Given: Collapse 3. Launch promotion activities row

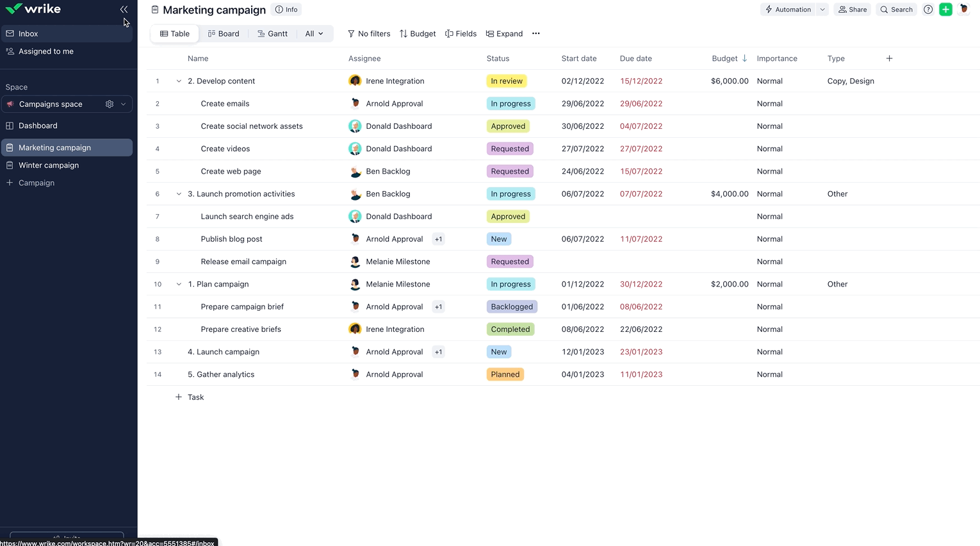Looking at the screenshot, I should click(179, 194).
